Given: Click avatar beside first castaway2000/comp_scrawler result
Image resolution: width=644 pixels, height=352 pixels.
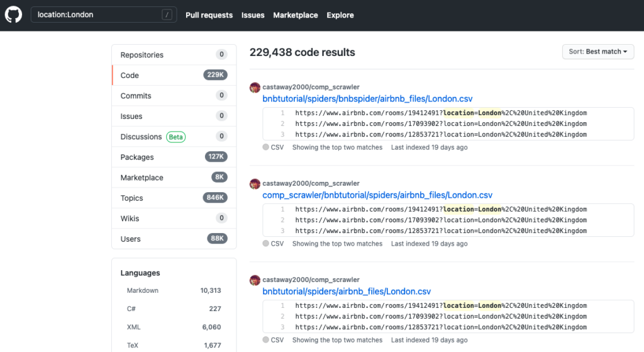Looking at the screenshot, I should (255, 88).
